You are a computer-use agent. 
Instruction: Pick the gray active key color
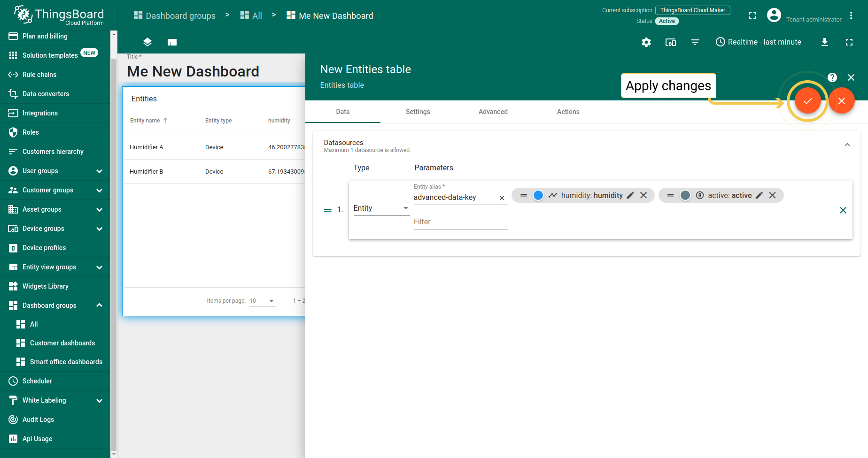[685, 195]
